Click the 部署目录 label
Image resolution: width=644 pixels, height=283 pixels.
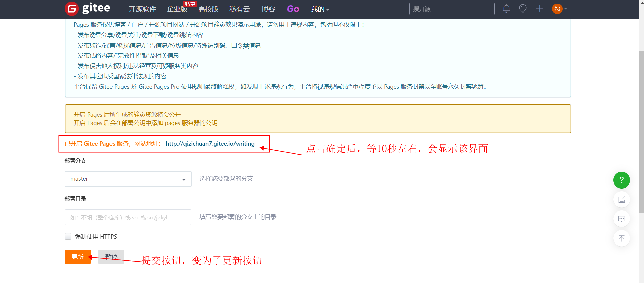click(75, 199)
